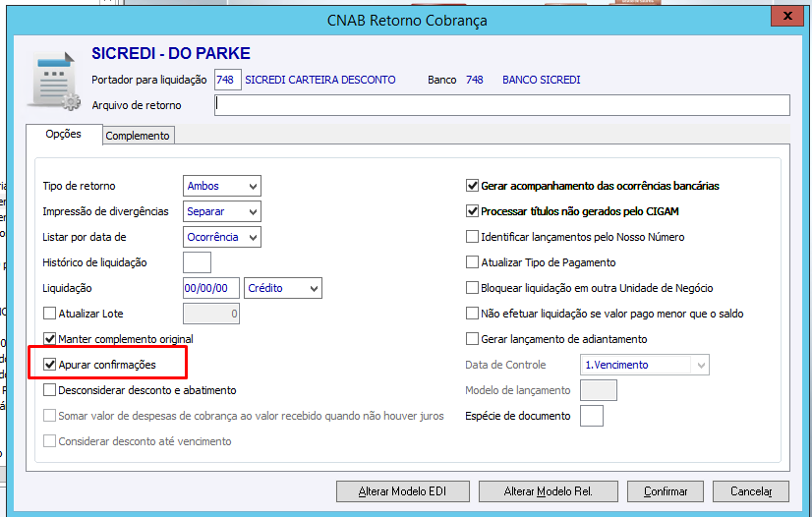Expand Listar por data de dropdown (Ocorrência)
The height and width of the screenshot is (517, 812).
tap(221, 237)
